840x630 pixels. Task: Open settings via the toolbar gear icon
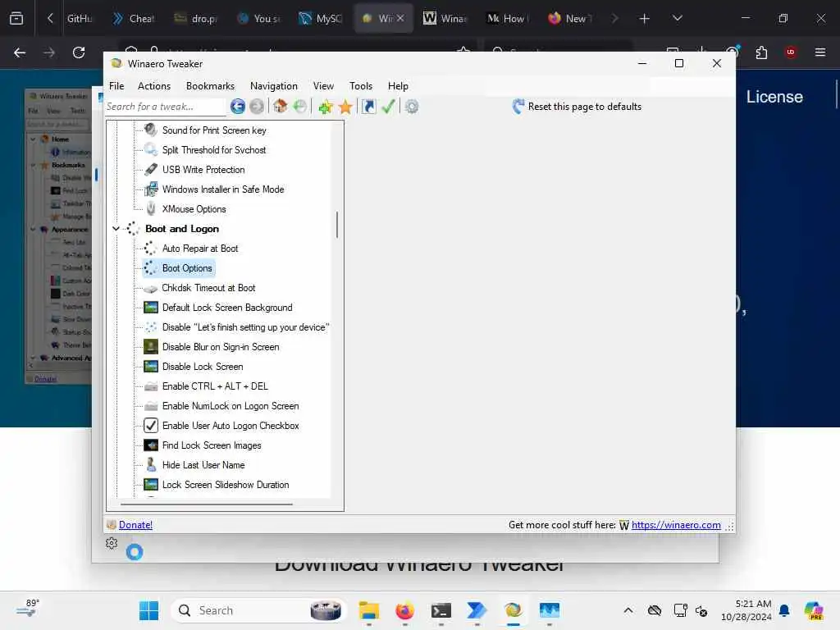pos(412,107)
